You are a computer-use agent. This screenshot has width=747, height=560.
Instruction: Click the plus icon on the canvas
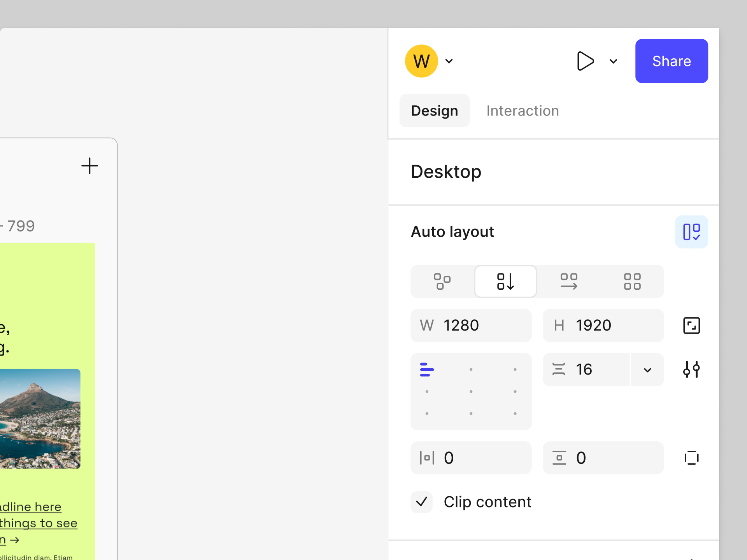coord(89,166)
